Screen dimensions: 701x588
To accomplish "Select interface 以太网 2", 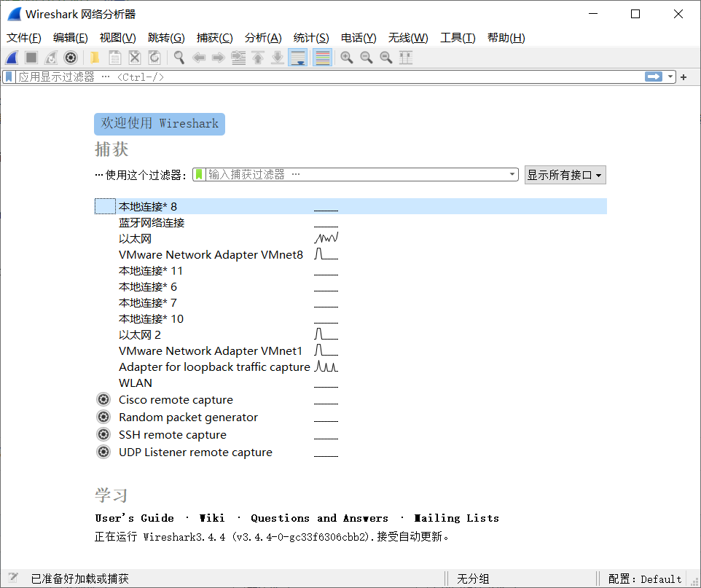I will click(x=350, y=335).
